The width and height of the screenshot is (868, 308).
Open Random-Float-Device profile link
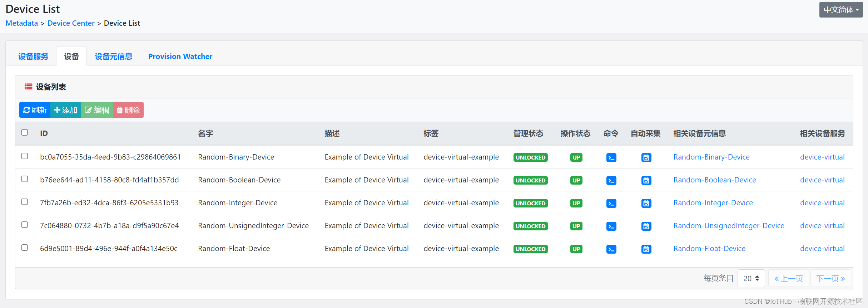tap(709, 249)
